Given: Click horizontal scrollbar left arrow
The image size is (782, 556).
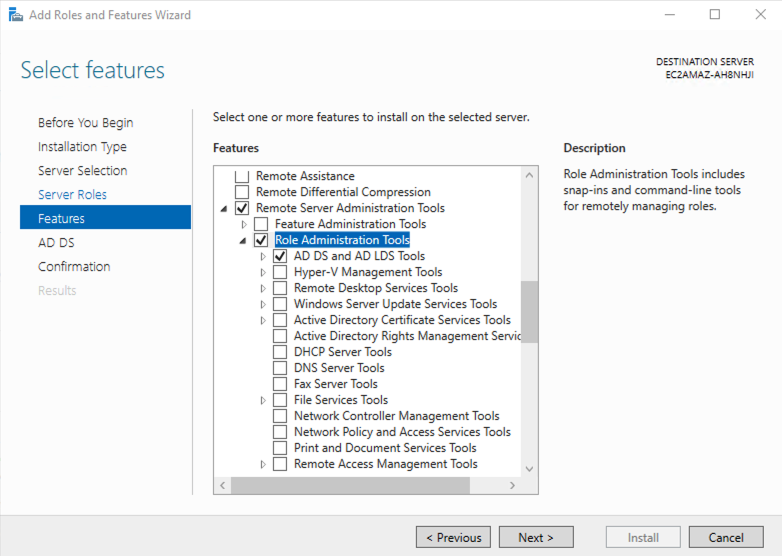Looking at the screenshot, I should click(x=222, y=485).
